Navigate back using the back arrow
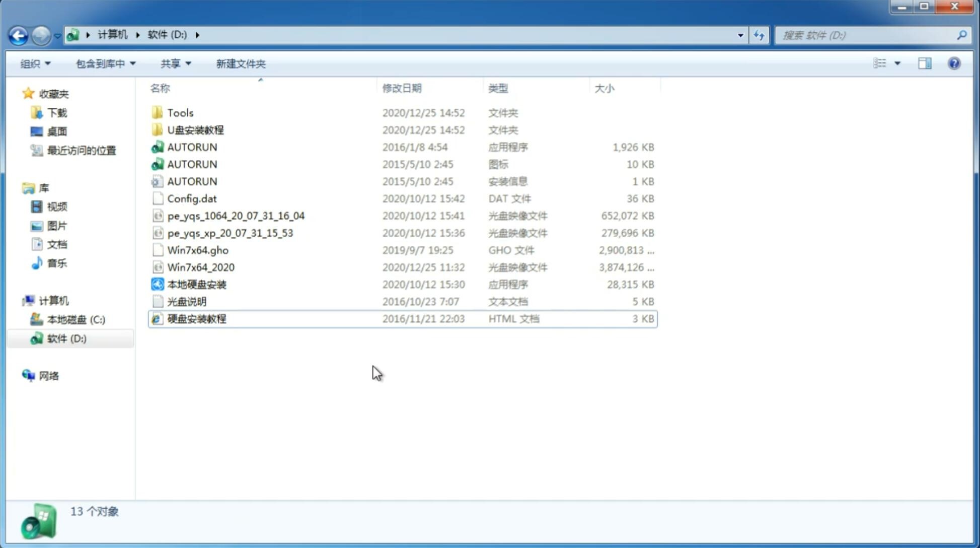This screenshot has height=548, width=980. (18, 34)
